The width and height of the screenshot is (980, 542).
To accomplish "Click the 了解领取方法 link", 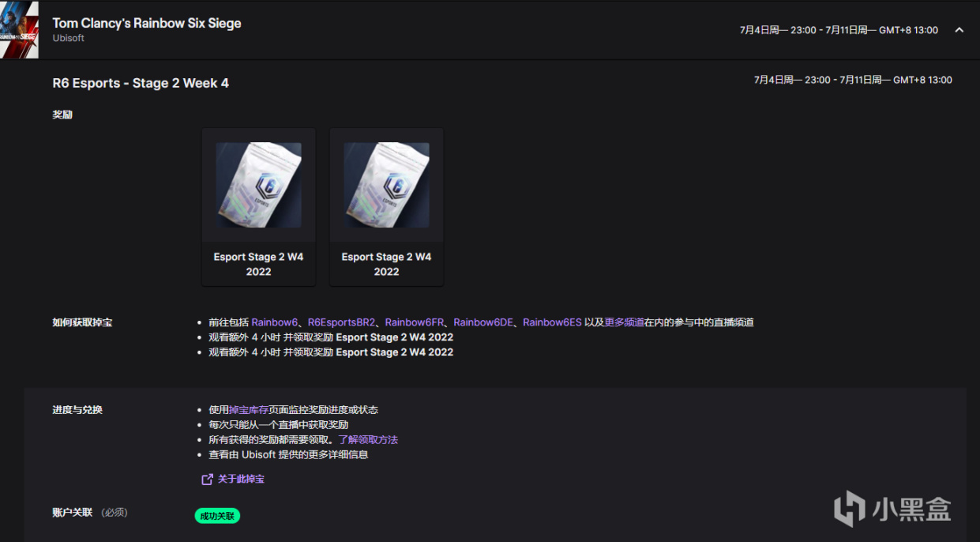I will 368,440.
